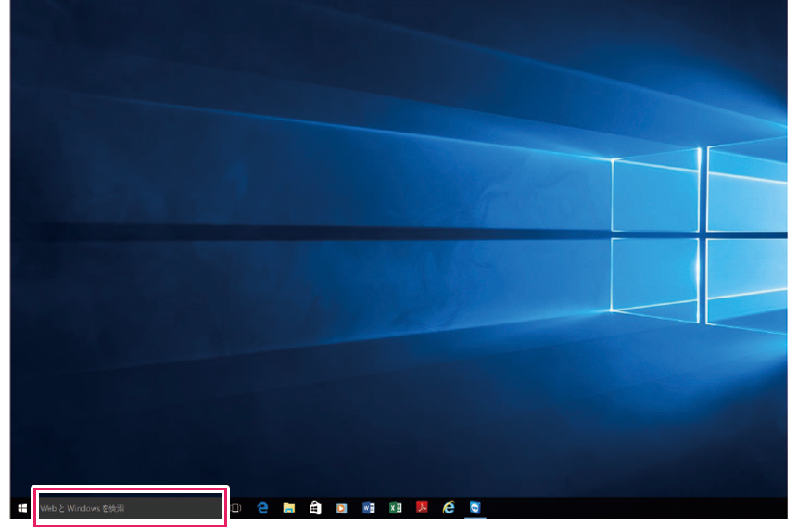Viewport: 798px width, 532px height.
Task: Switch to the running TeamViewer taskbar app
Action: pyautogui.click(x=475, y=508)
